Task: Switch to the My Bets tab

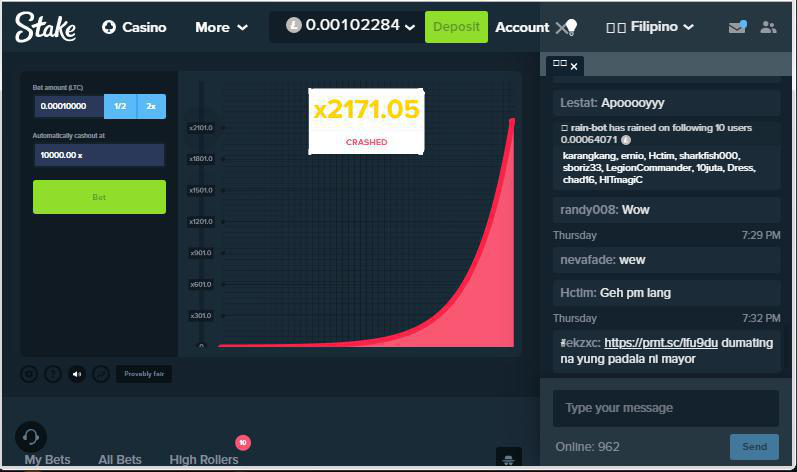Action: (x=47, y=459)
